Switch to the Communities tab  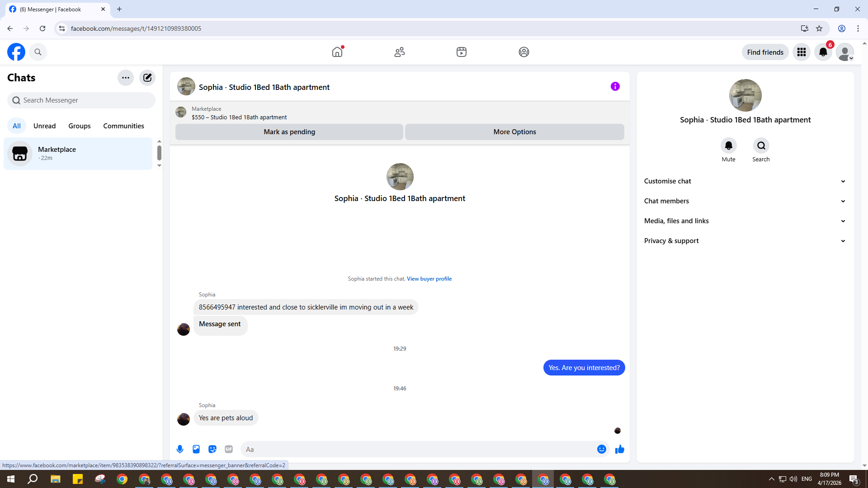coord(123,126)
